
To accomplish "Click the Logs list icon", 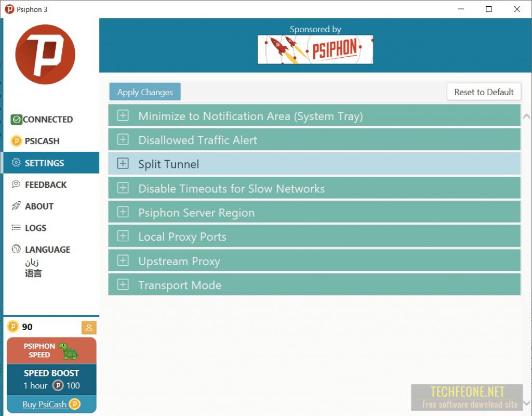I will pyautogui.click(x=16, y=228).
